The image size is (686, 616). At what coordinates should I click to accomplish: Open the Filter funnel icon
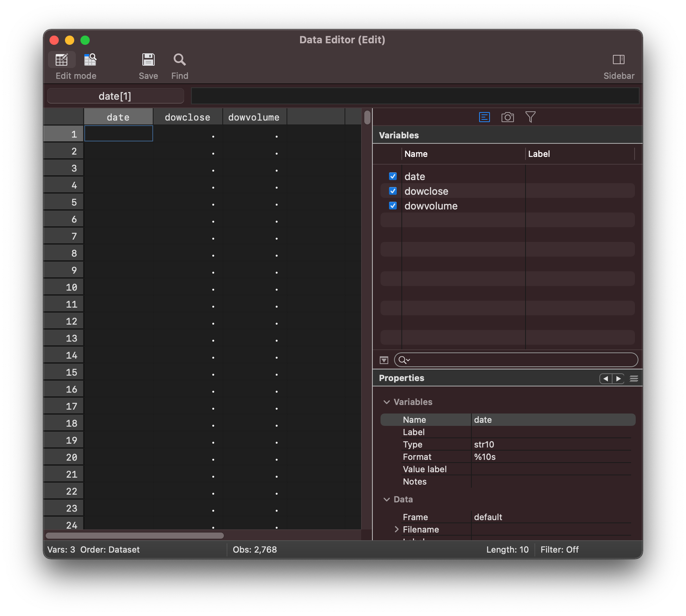(531, 117)
